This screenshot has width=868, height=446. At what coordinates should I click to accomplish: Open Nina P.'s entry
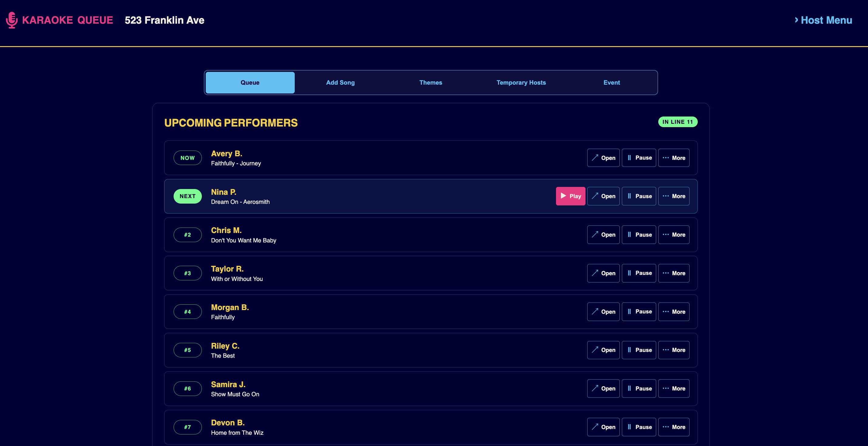603,196
